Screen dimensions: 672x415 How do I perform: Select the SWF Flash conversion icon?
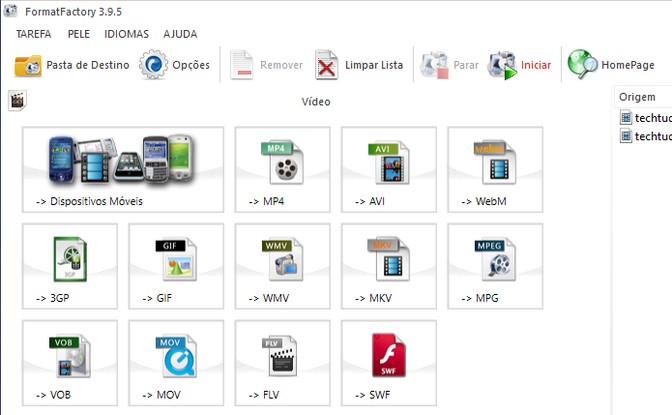coord(388,355)
